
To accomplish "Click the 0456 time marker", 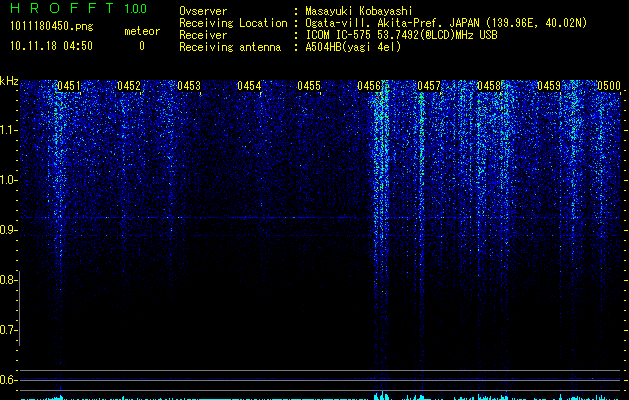I will [x=369, y=86].
